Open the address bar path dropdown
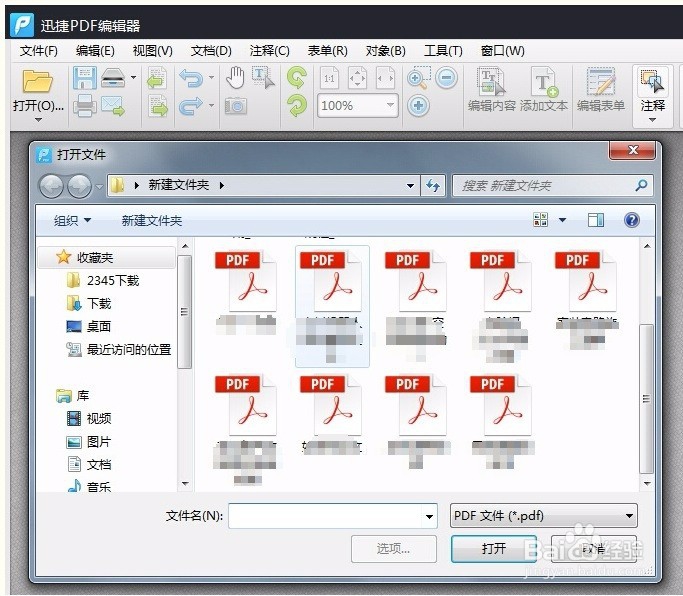683x596 pixels. point(410,186)
